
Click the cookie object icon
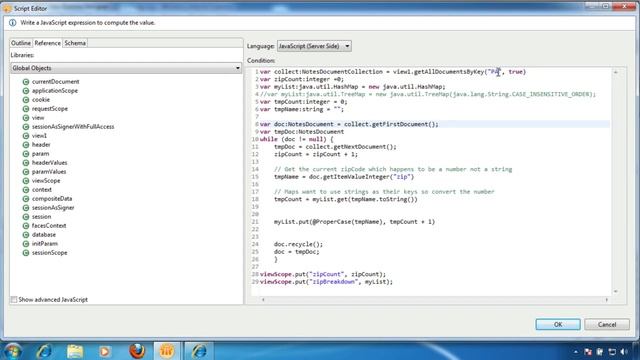point(26,100)
